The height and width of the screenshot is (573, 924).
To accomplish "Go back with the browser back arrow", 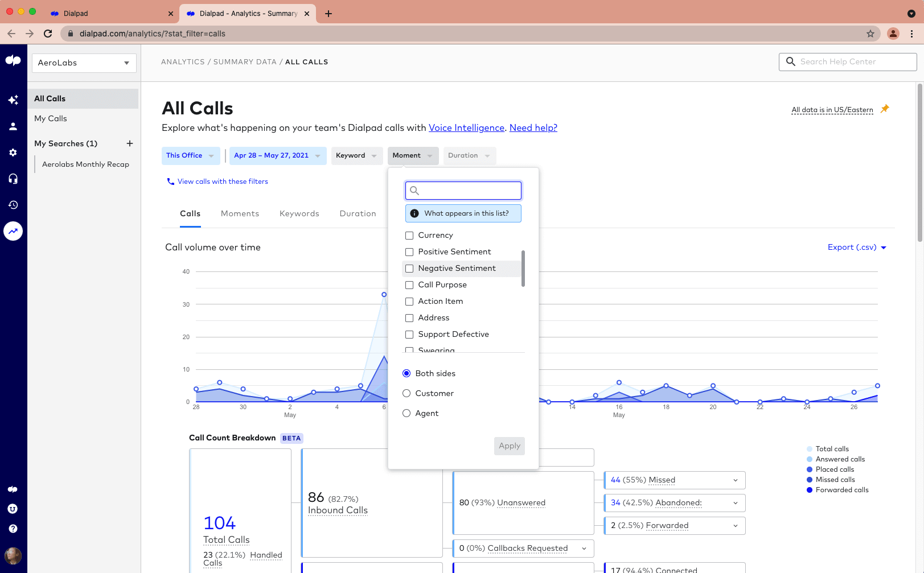I will pyautogui.click(x=11, y=34).
